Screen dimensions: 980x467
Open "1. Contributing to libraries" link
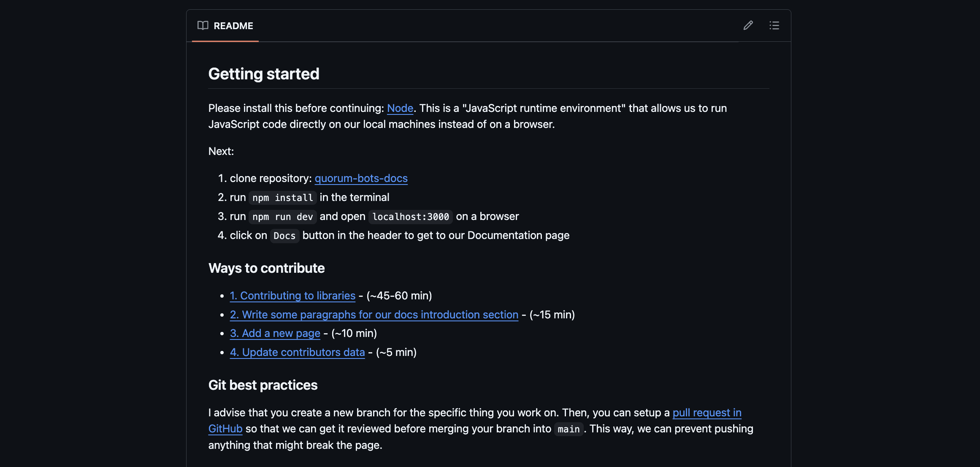click(x=292, y=296)
